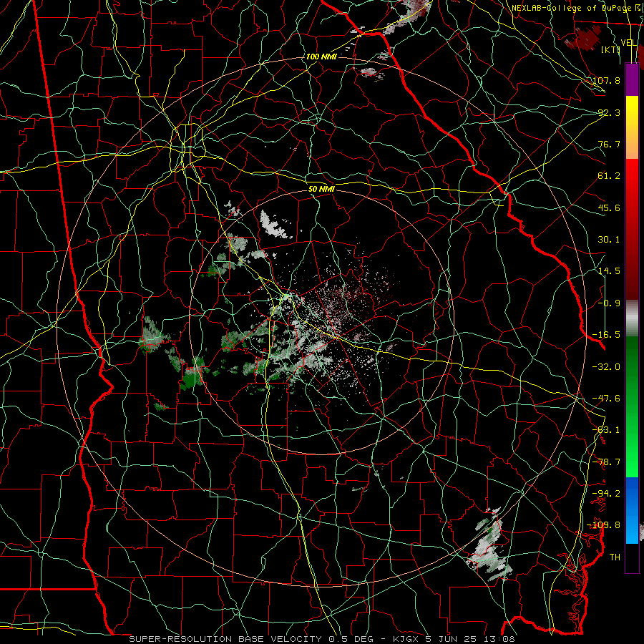Select the -109.8 value on the velocity scale
Image resolution: width=644 pixels, height=644 pixels.
605,525
